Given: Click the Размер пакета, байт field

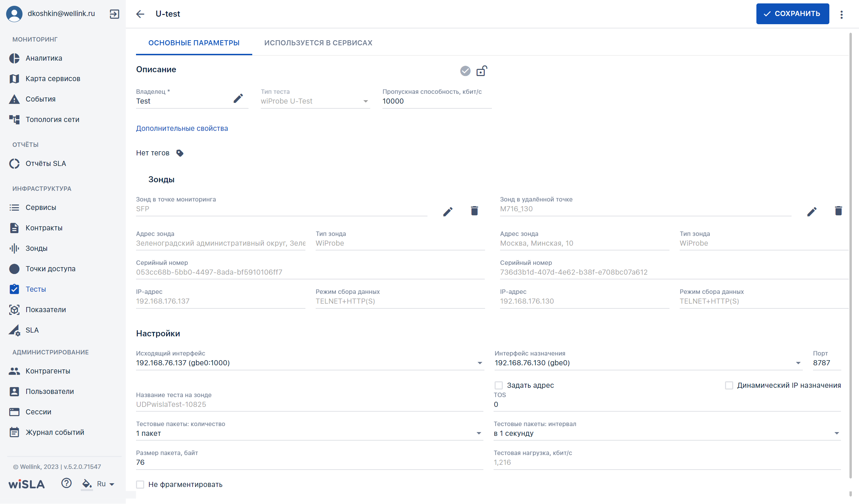Looking at the screenshot, I should coord(310,462).
